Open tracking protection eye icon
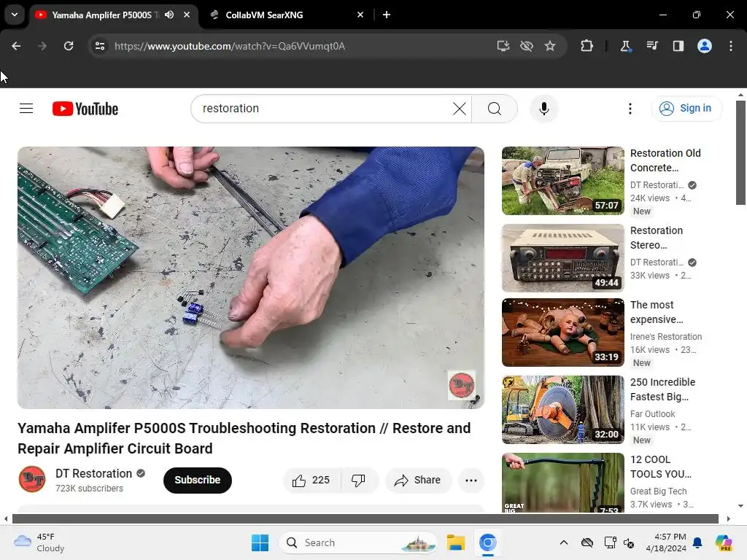 coord(527,46)
